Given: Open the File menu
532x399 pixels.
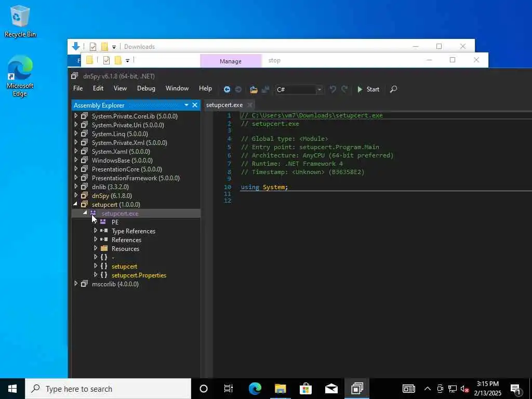Looking at the screenshot, I should tap(78, 88).
